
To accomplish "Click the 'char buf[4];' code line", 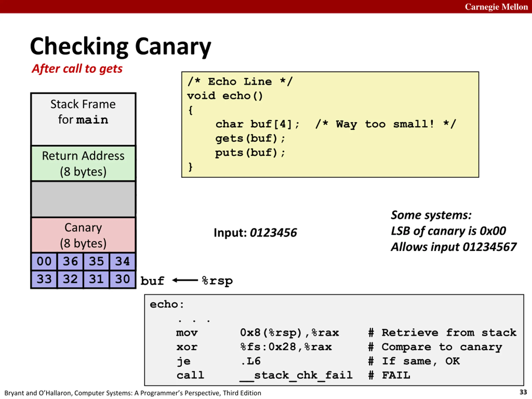I will tap(257, 124).
